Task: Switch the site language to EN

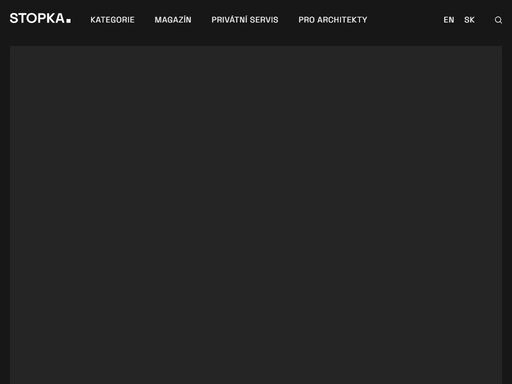Action: pyautogui.click(x=449, y=20)
